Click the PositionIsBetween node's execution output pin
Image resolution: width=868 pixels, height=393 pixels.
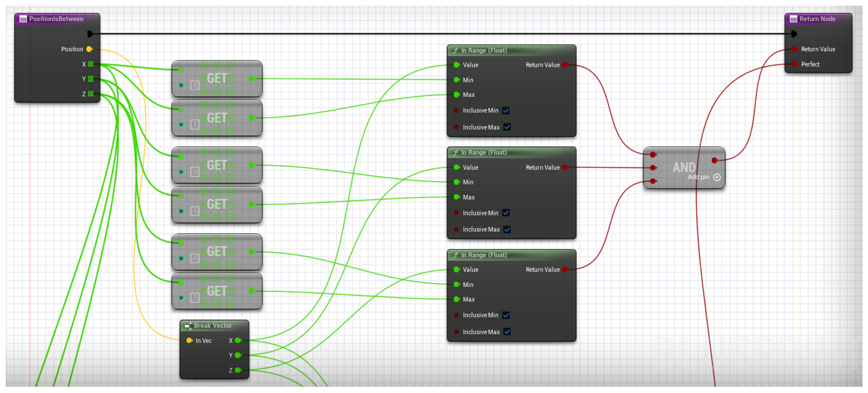coord(90,34)
